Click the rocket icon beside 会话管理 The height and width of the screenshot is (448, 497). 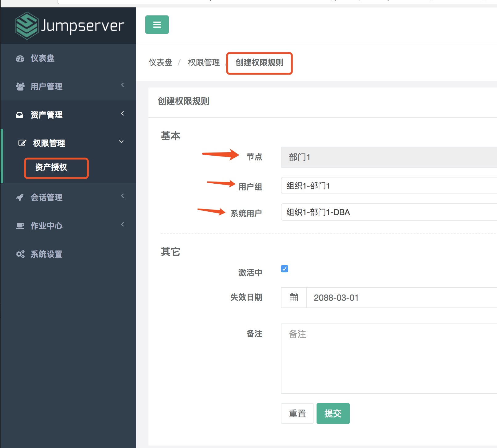pos(20,198)
